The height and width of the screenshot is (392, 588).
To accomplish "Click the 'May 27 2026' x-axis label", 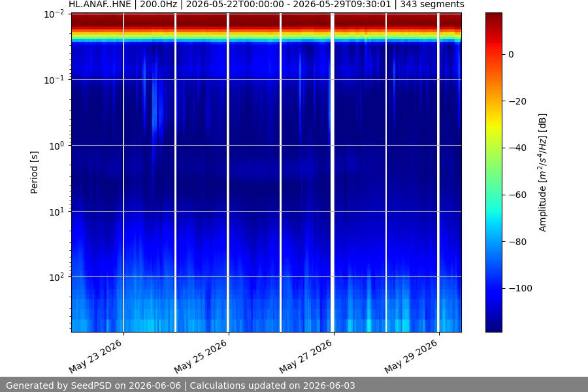I will tap(306, 356).
